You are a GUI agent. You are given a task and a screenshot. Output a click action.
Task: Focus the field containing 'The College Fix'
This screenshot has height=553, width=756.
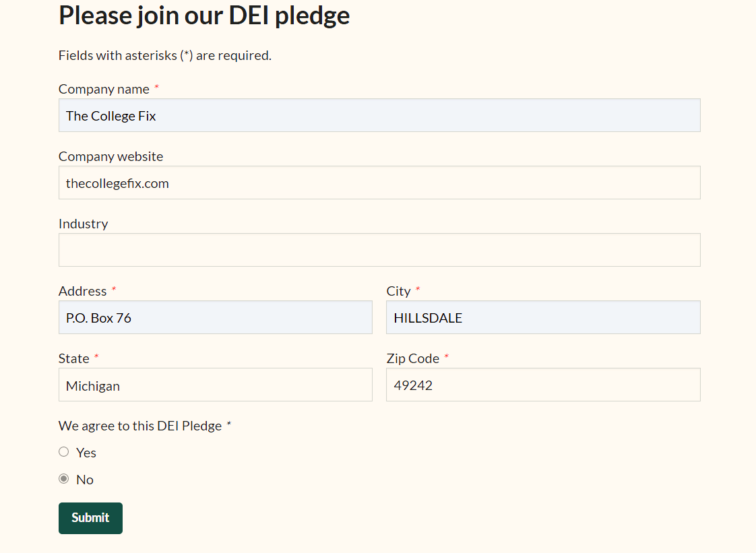click(x=379, y=115)
